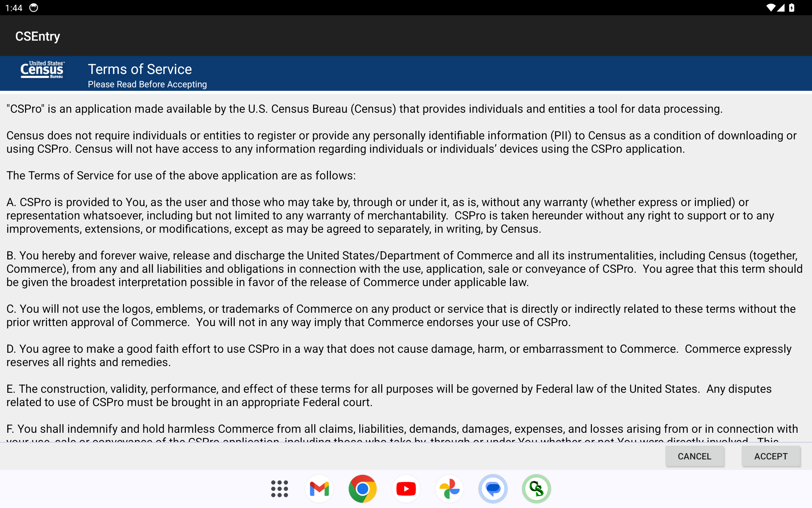The height and width of the screenshot is (508, 812).
Task: Open the app drawer grid icon
Action: tap(279, 489)
